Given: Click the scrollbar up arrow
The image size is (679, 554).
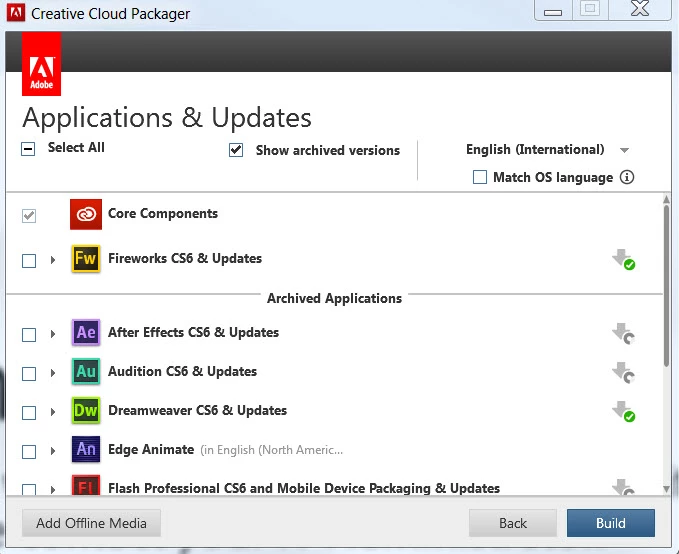Looking at the screenshot, I should click(666, 199).
